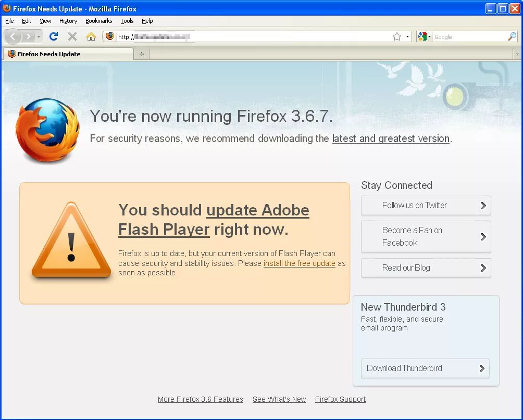The height and width of the screenshot is (420, 523).
Task: Minimize the Firefox window
Action: point(490,8)
